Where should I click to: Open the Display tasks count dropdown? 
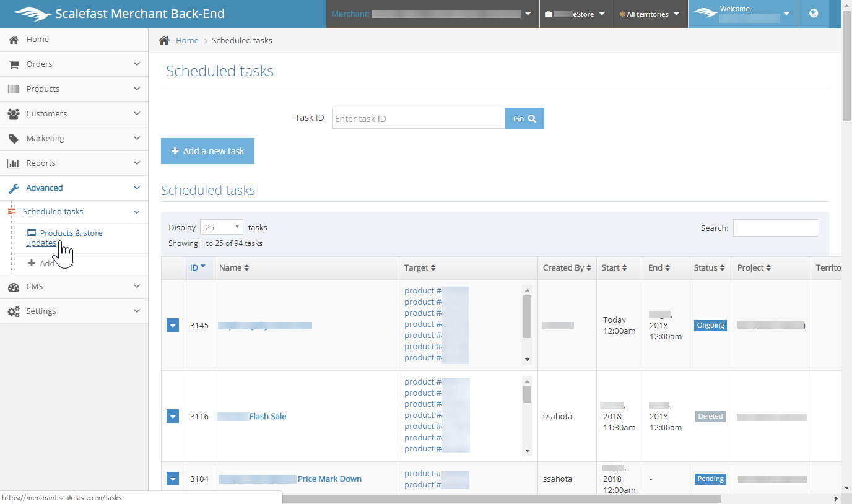click(x=221, y=227)
